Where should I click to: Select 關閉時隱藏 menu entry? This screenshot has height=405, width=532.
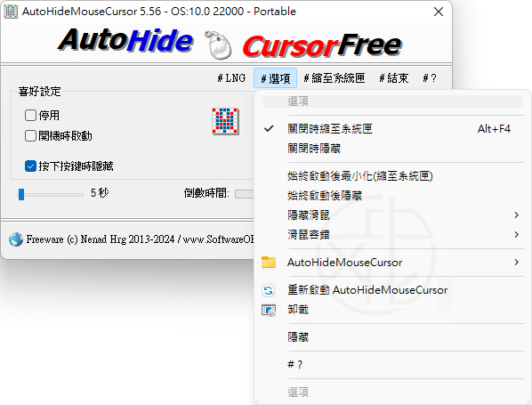[392, 149]
